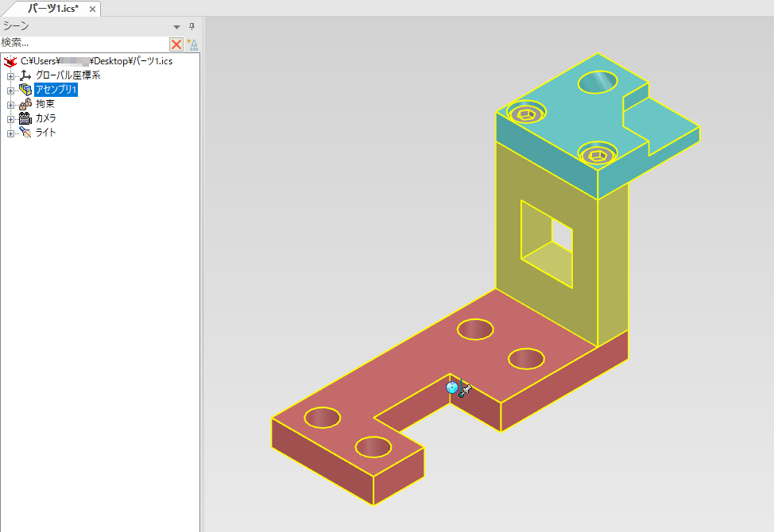Image resolution: width=774 pixels, height=532 pixels.
Task: Click the scene root file icon
Action: pyautogui.click(x=10, y=61)
